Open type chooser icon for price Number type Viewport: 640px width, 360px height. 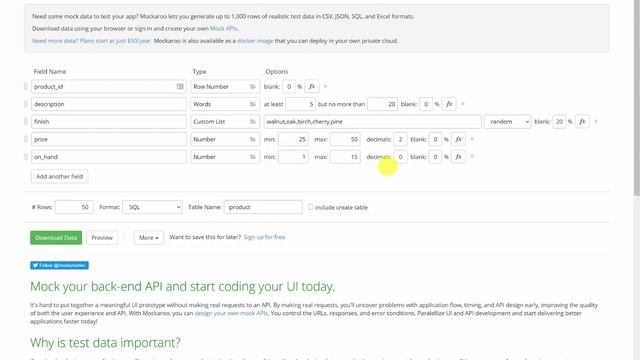253,139
